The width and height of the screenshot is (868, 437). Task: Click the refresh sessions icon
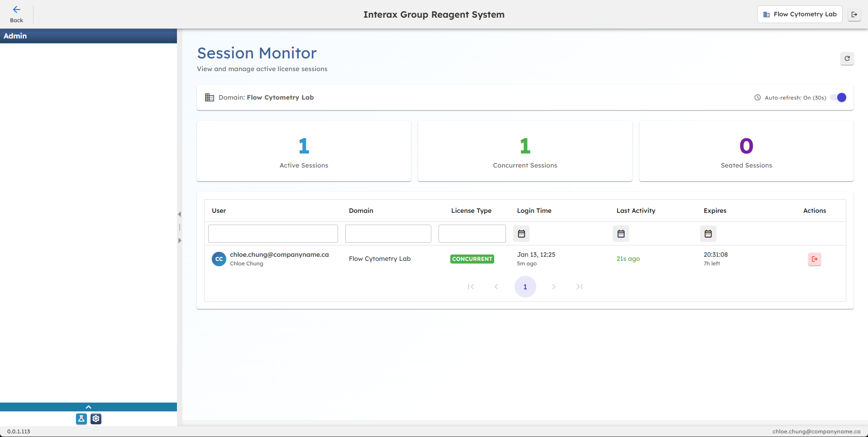[847, 58]
